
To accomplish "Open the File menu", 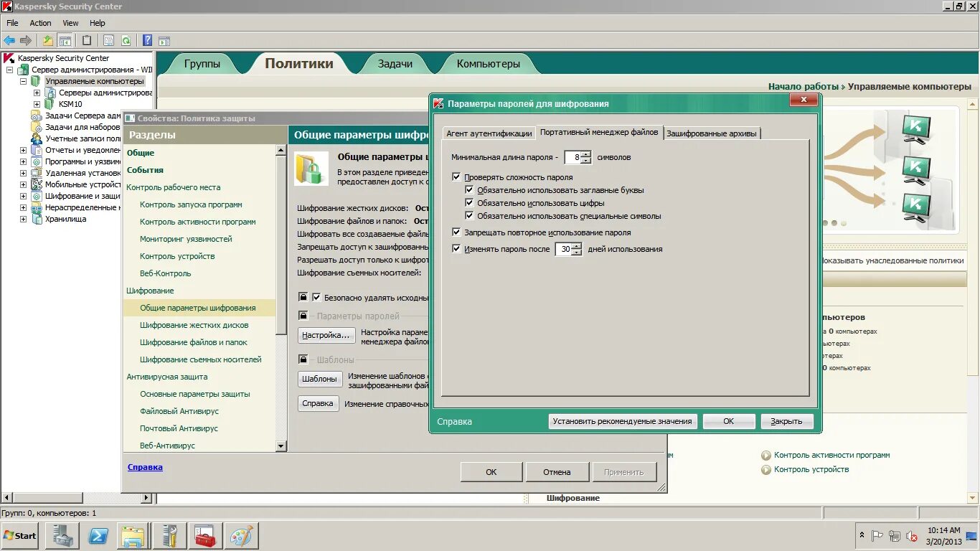I will coord(12,23).
